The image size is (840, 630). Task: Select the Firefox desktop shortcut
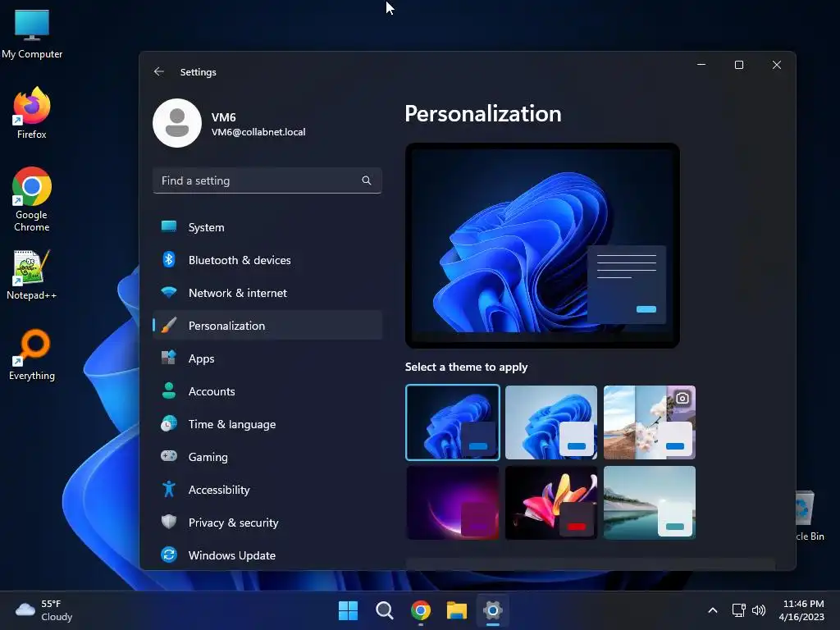click(x=32, y=113)
